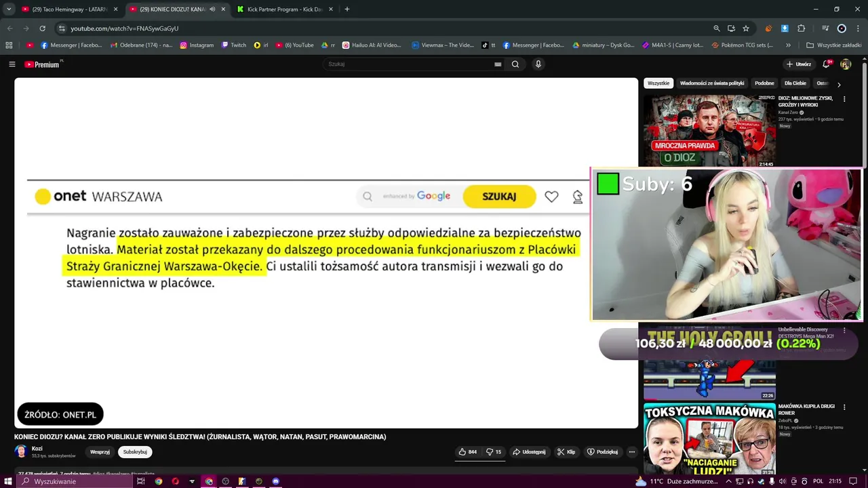The width and height of the screenshot is (868, 488).
Task: Click the video search input field
Action: click(x=409, y=64)
